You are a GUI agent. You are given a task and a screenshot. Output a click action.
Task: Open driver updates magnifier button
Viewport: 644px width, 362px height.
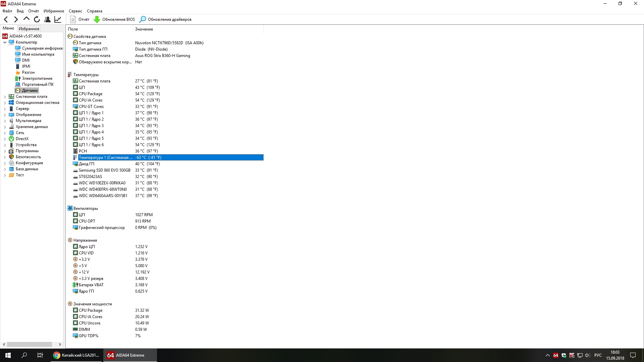(143, 19)
